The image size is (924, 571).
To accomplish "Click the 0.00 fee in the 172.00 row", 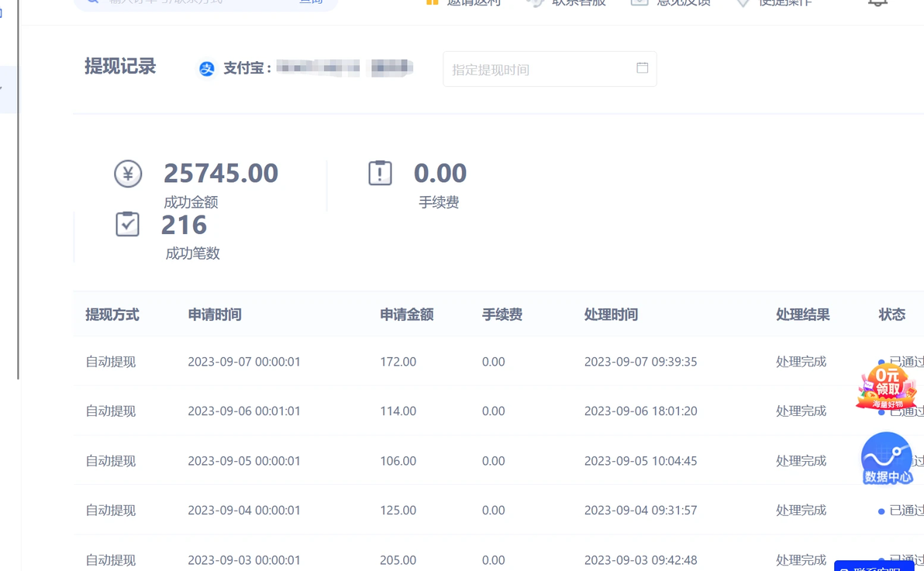I will tap(493, 362).
